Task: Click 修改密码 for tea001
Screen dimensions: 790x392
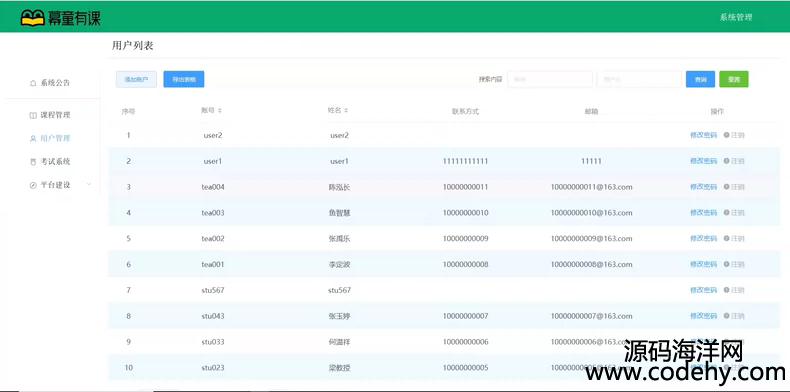Action: coord(703,264)
